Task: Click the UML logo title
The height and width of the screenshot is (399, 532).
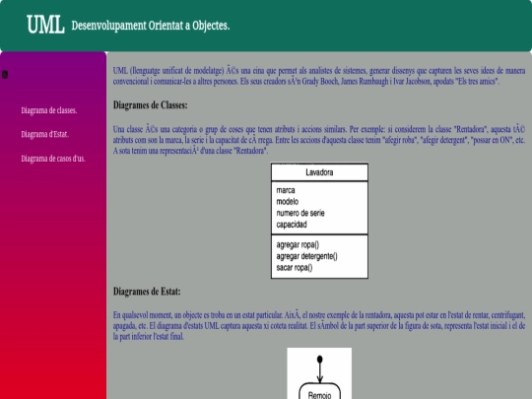Action: (45, 25)
